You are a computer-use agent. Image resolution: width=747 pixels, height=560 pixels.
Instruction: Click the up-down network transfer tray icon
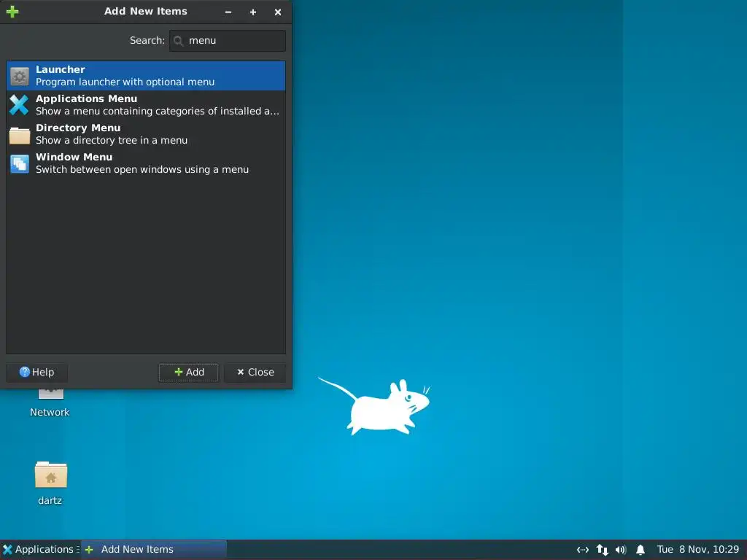click(602, 550)
